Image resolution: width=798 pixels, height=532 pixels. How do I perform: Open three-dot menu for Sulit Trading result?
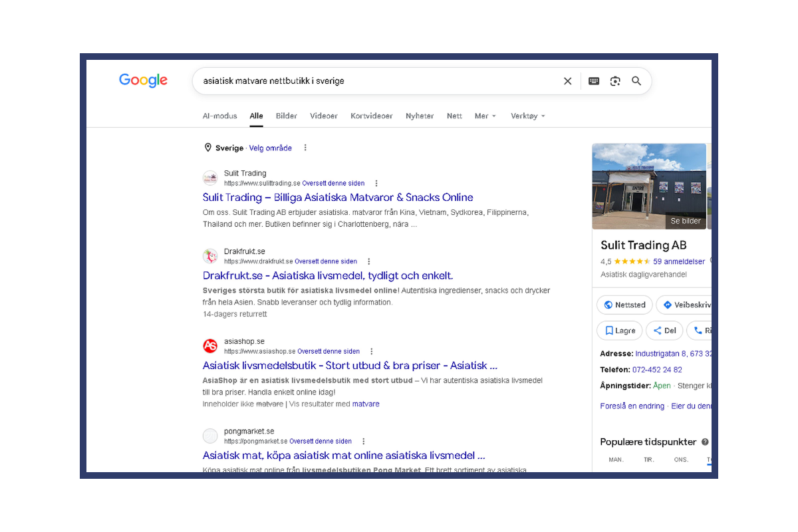point(376,183)
